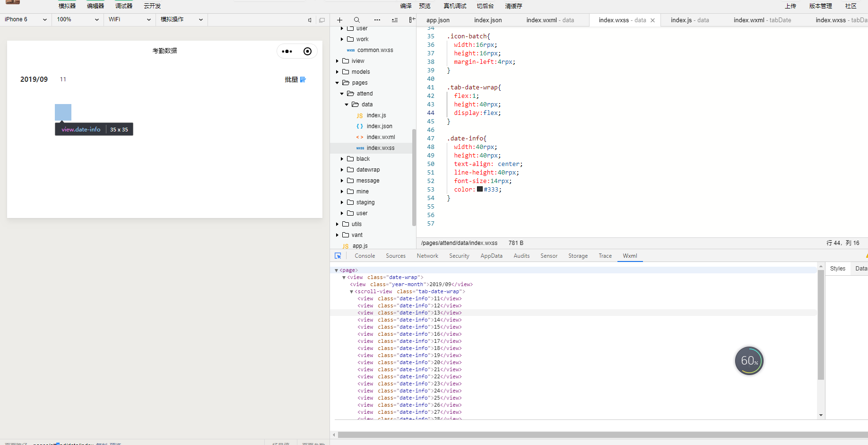Expand the work folder
Image resolution: width=868 pixels, height=445 pixels.
342,39
